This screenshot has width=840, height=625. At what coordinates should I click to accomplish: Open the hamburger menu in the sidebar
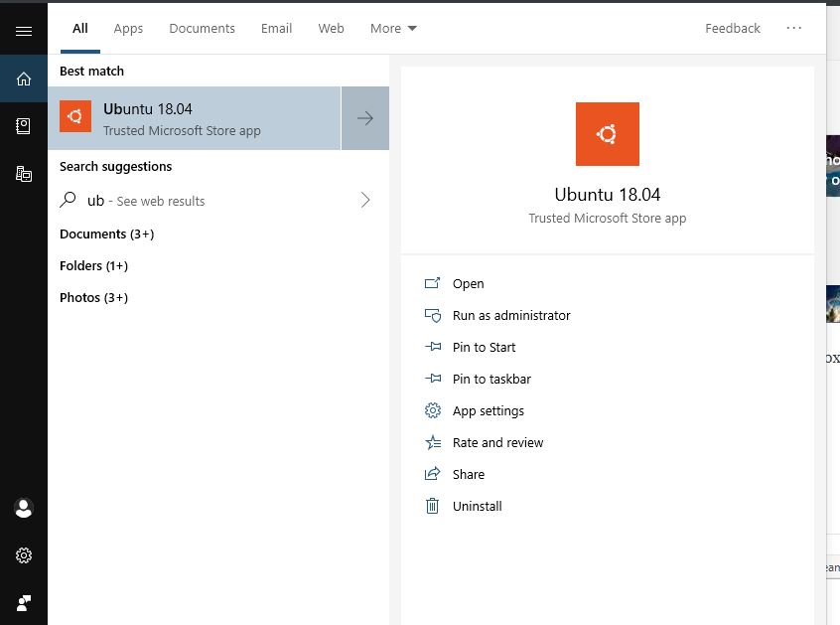24,29
